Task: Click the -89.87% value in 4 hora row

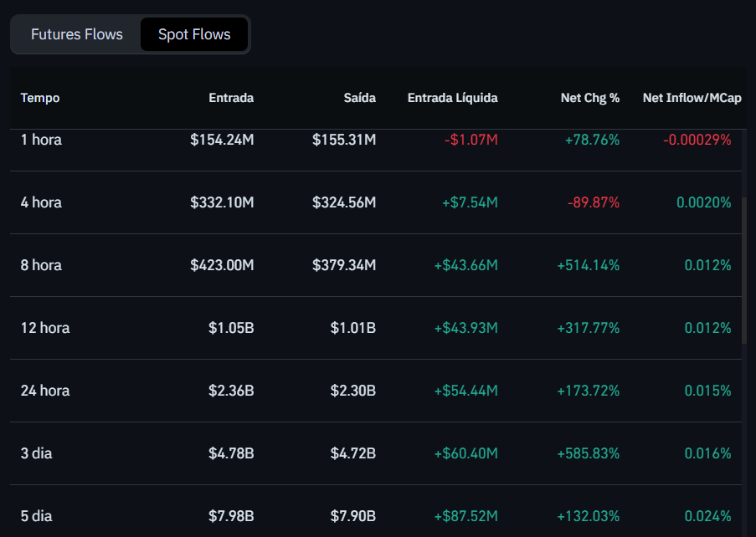Action: pos(592,202)
